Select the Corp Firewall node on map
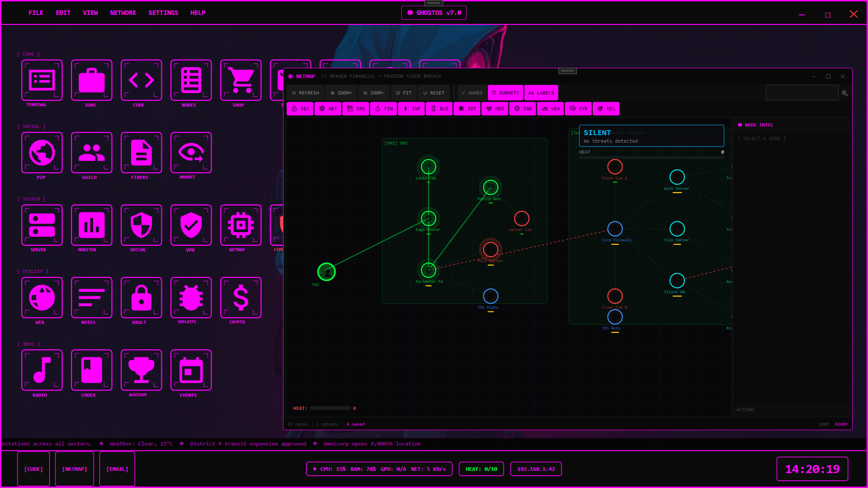This screenshot has height=488, width=868. (615, 229)
